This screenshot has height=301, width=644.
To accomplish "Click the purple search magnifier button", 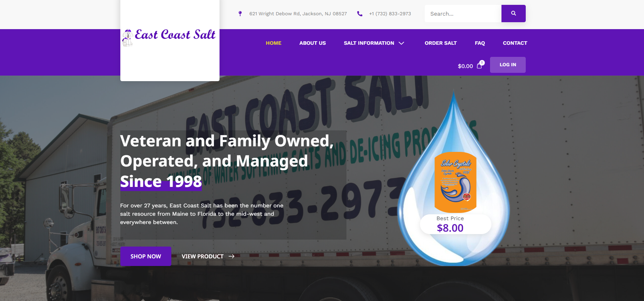I will (513, 14).
